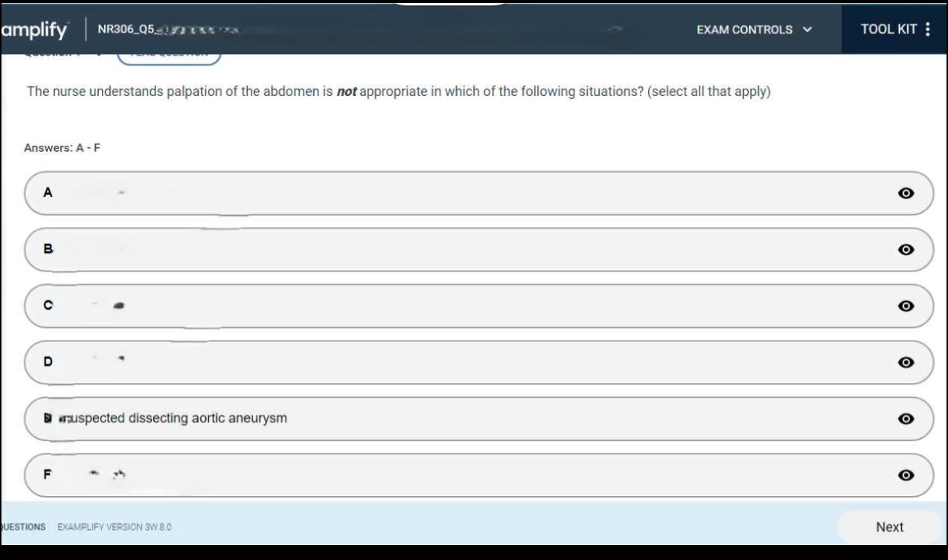
Task: Click the amplify logo in header
Action: (x=34, y=30)
